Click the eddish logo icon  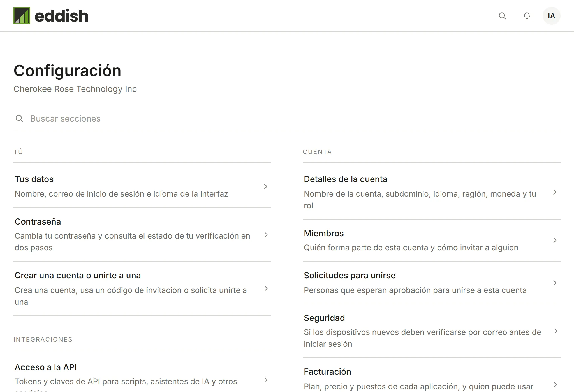coord(22,16)
